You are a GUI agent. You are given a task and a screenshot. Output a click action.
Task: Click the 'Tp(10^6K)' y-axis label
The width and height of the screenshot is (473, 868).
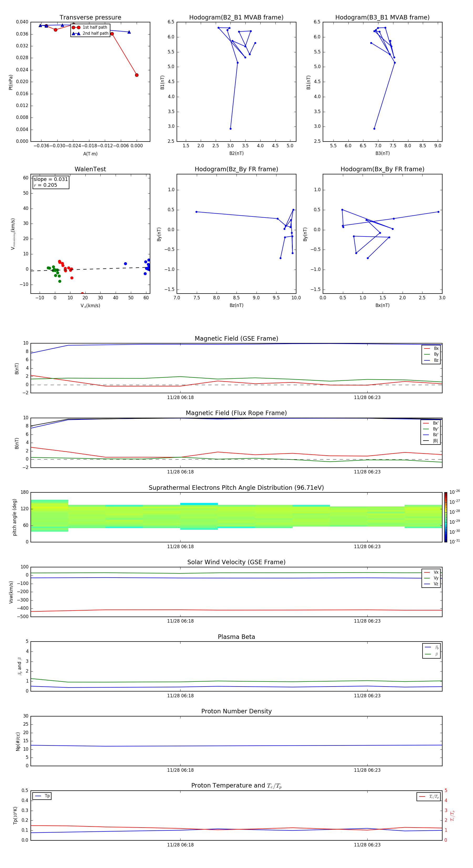(15, 815)
